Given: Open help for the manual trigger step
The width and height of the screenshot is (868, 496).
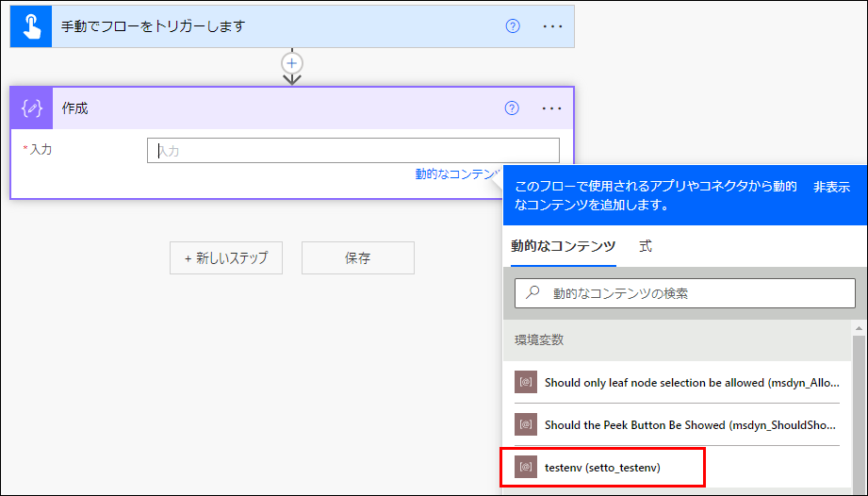Looking at the screenshot, I should pos(513,26).
